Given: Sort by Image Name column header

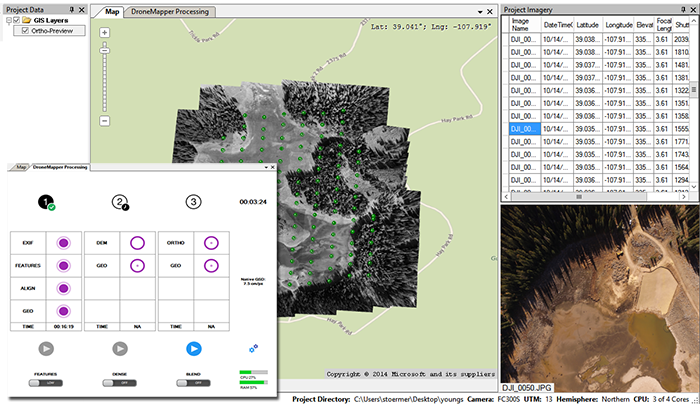Looking at the screenshot, I should [x=525, y=25].
